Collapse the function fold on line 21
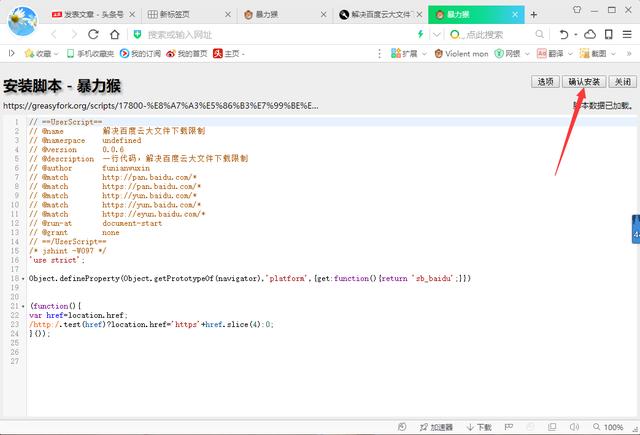Image resolution: width=640 pixels, height=435 pixels. pyautogui.click(x=25, y=306)
